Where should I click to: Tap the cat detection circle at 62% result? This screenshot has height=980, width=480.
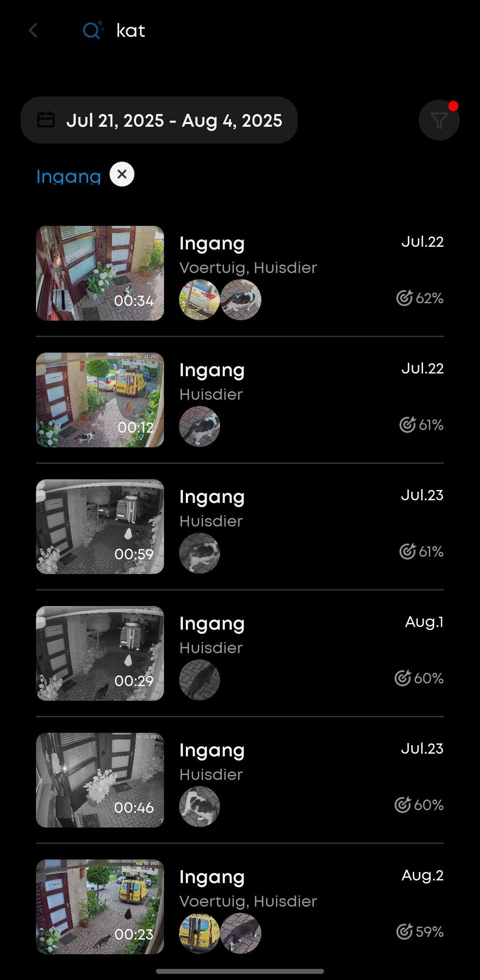tap(241, 299)
